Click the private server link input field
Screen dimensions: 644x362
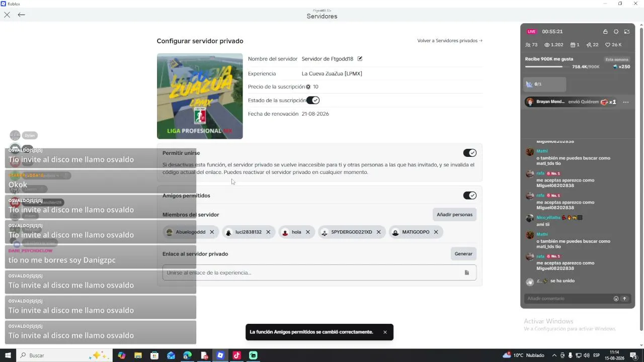point(319,273)
